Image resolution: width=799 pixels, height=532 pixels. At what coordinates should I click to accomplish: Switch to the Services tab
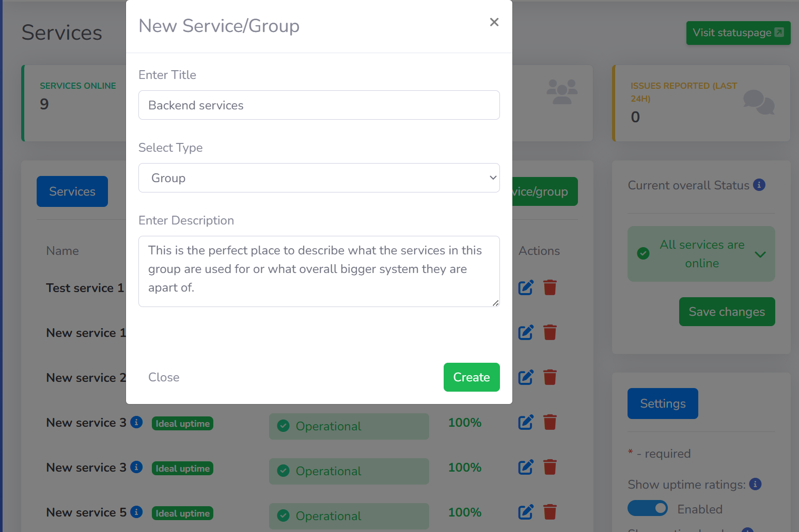tap(72, 191)
